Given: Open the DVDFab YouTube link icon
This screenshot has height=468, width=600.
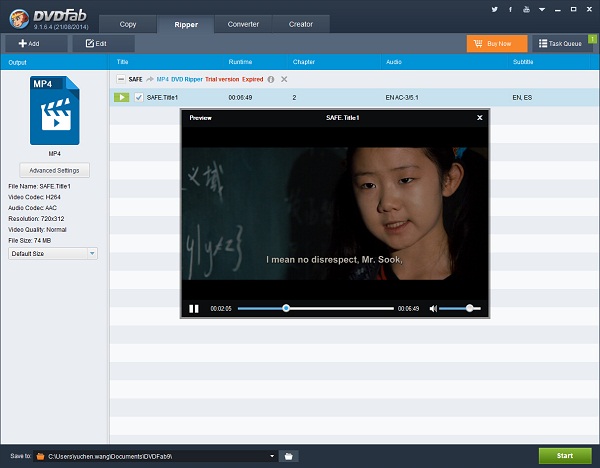Looking at the screenshot, I should pyautogui.click(x=527, y=9).
